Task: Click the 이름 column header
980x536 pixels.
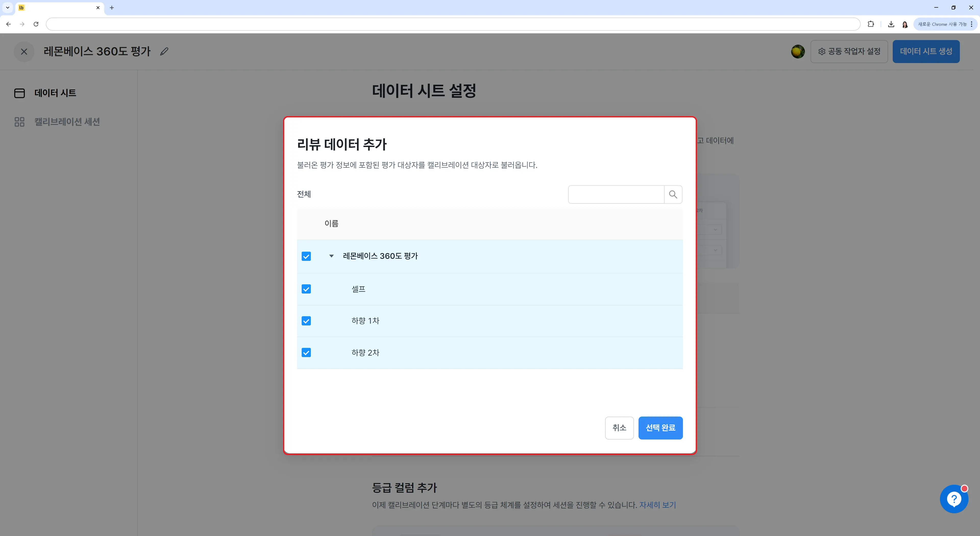Action: pyautogui.click(x=331, y=223)
